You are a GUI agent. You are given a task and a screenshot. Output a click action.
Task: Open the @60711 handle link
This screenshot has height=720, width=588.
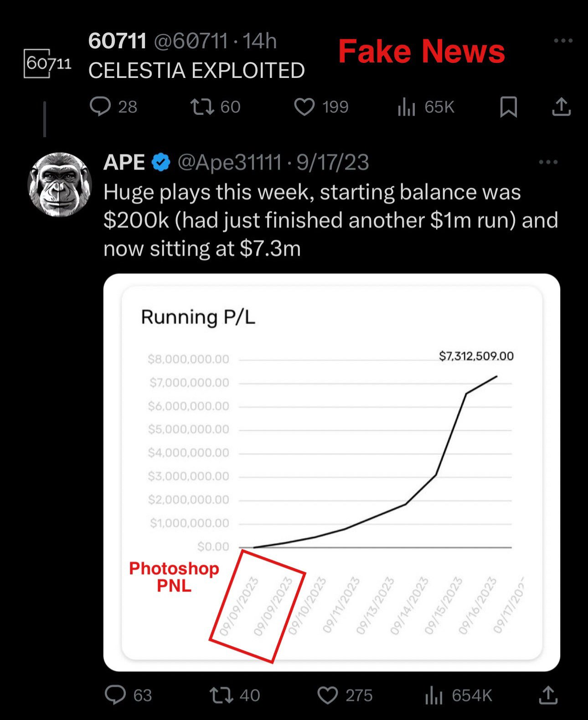(x=191, y=41)
